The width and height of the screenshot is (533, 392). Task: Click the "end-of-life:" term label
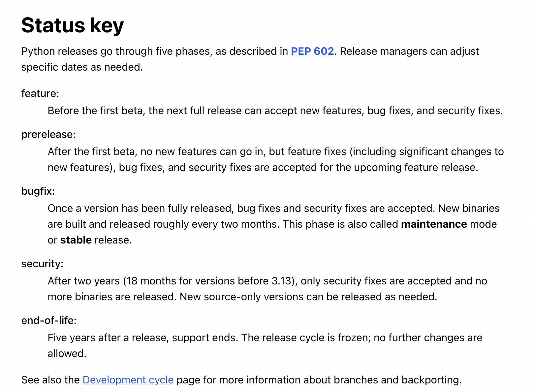point(49,321)
